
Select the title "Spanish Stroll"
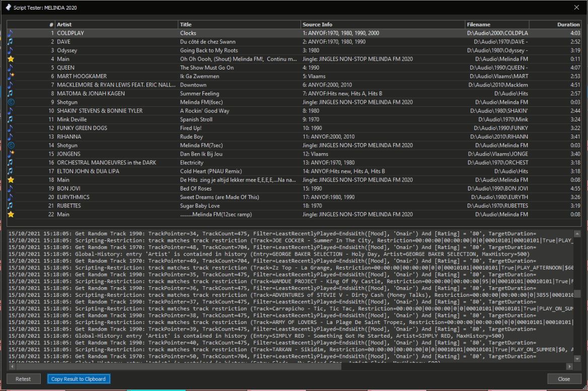point(196,119)
